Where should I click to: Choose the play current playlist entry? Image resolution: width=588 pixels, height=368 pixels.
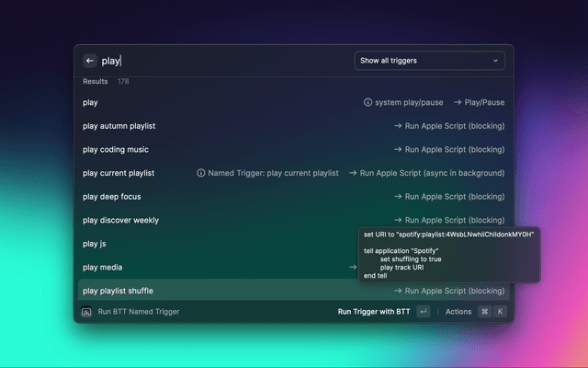(119, 173)
